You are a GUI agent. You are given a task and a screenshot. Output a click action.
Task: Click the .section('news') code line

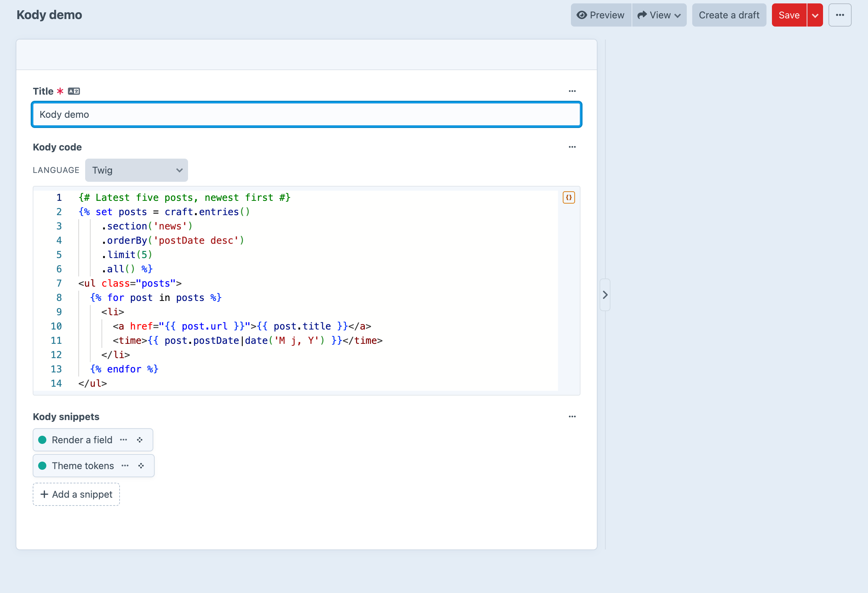pos(147,226)
